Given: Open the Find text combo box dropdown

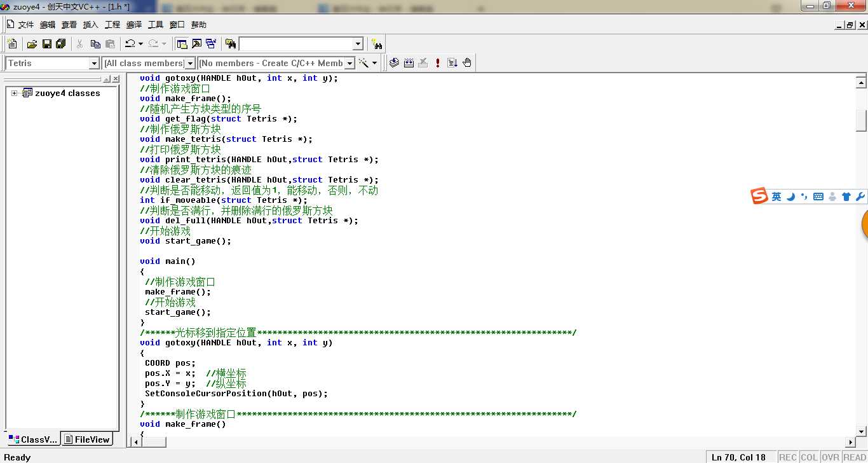Looking at the screenshot, I should click(358, 44).
